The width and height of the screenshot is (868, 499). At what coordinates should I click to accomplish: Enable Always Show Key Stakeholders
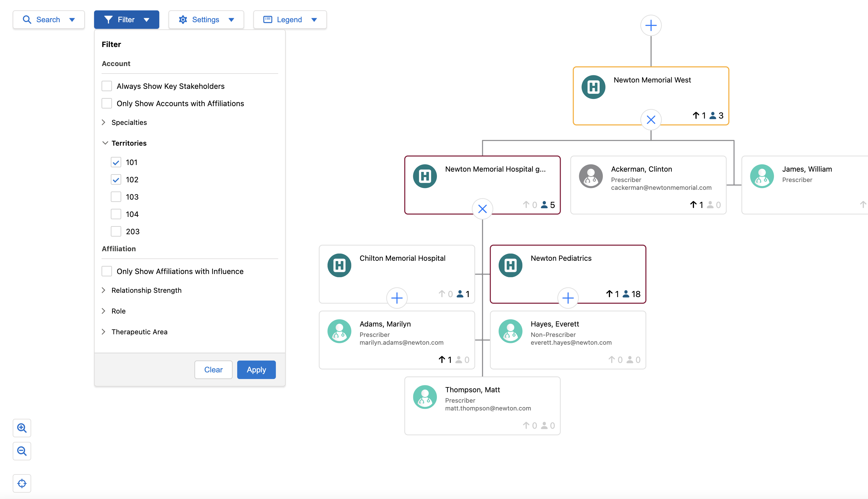107,86
